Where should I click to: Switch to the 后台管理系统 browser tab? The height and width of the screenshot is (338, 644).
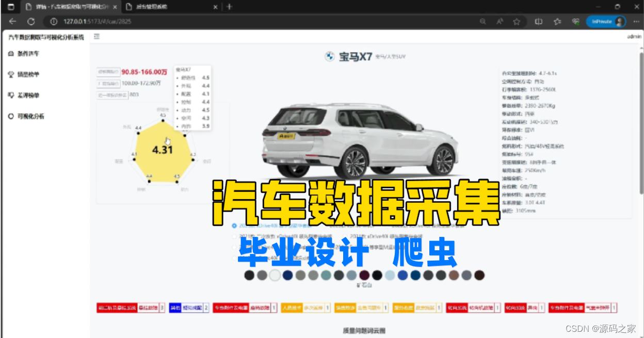pyautogui.click(x=172, y=7)
